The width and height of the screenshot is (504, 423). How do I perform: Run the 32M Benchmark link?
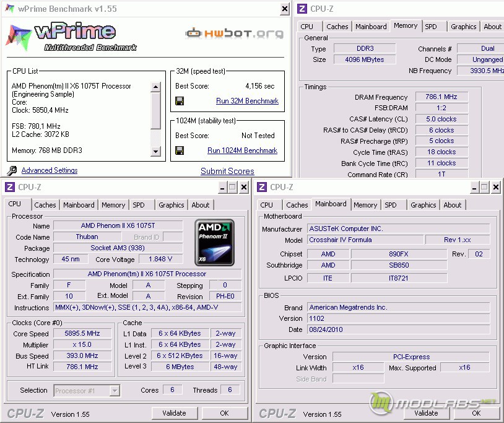pos(247,101)
